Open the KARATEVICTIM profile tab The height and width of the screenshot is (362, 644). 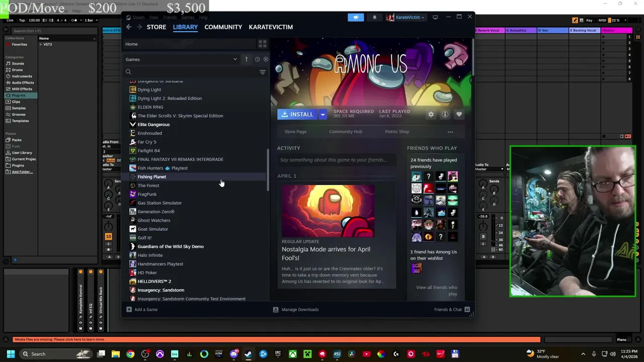click(271, 27)
